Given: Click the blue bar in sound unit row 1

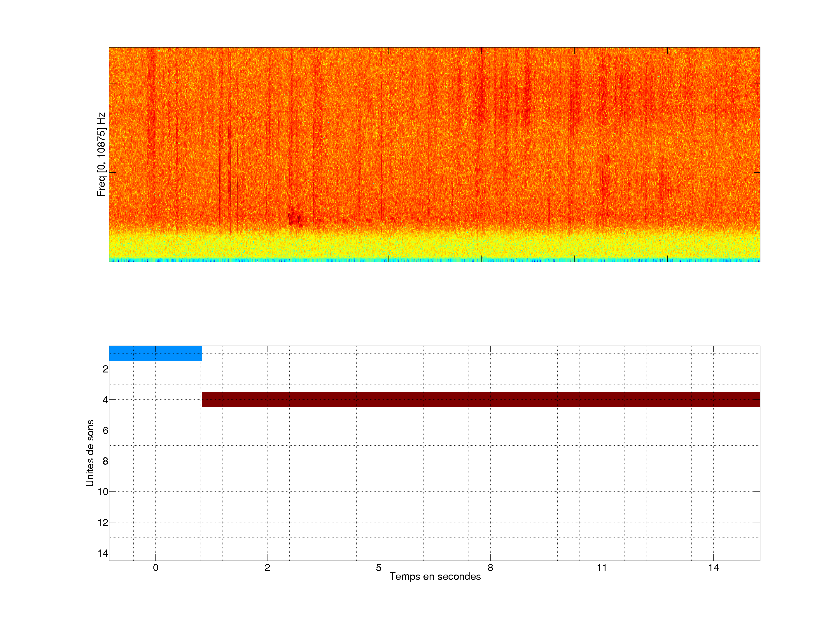Looking at the screenshot, I should [x=155, y=353].
